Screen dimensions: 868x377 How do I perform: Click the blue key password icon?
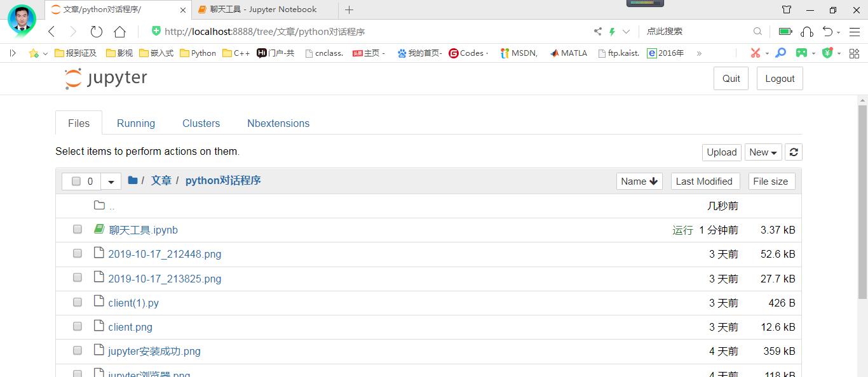coord(781,53)
